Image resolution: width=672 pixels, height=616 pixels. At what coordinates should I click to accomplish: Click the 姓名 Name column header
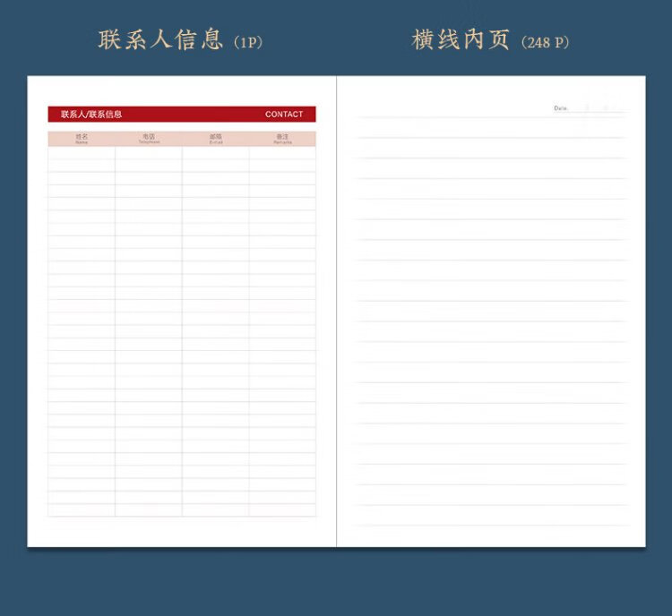pyautogui.click(x=82, y=139)
